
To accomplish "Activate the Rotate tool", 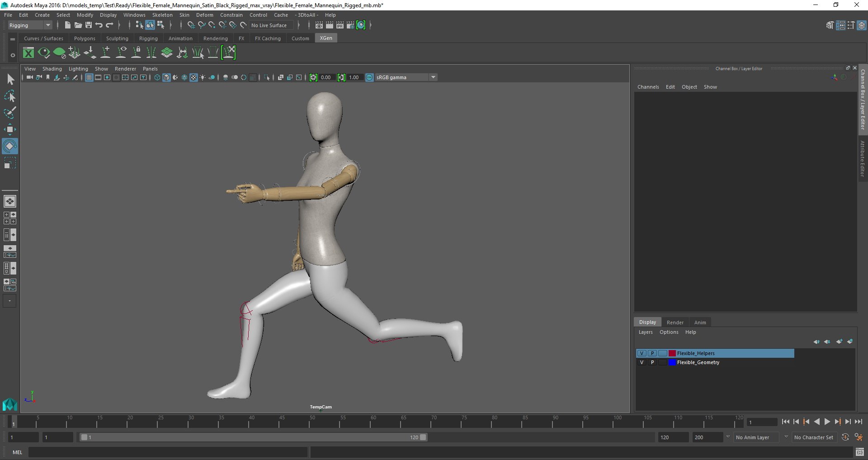I will coord(10,146).
